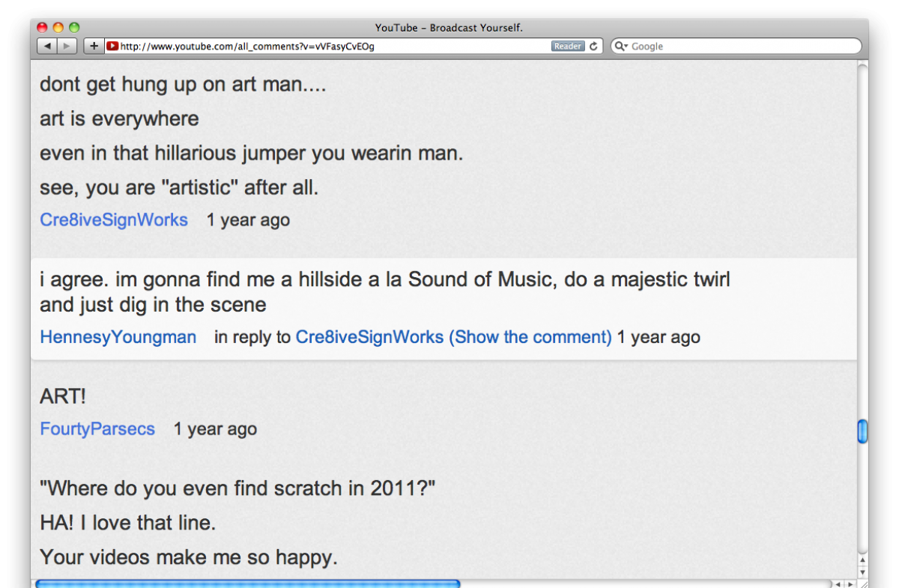Click Cre8iveSignWorks (Show the comment) link
The width and height of the screenshot is (899, 588).
[x=453, y=337]
